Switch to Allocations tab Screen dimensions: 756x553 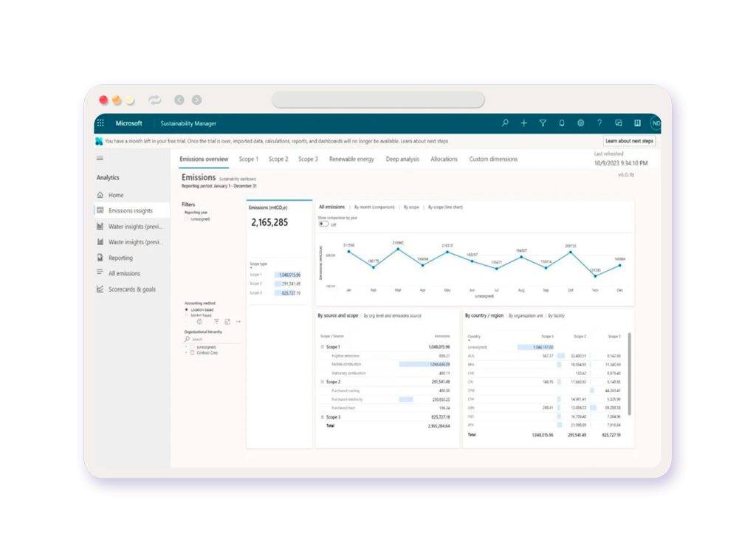pos(444,159)
